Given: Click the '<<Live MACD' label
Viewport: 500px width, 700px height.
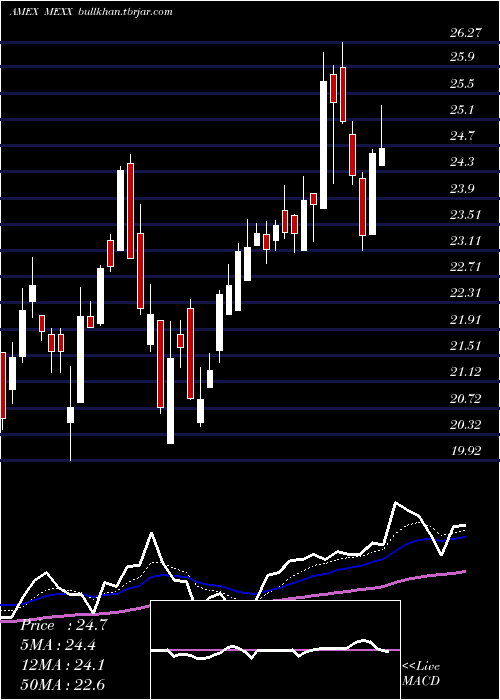Looking at the screenshot, I should (421, 673).
